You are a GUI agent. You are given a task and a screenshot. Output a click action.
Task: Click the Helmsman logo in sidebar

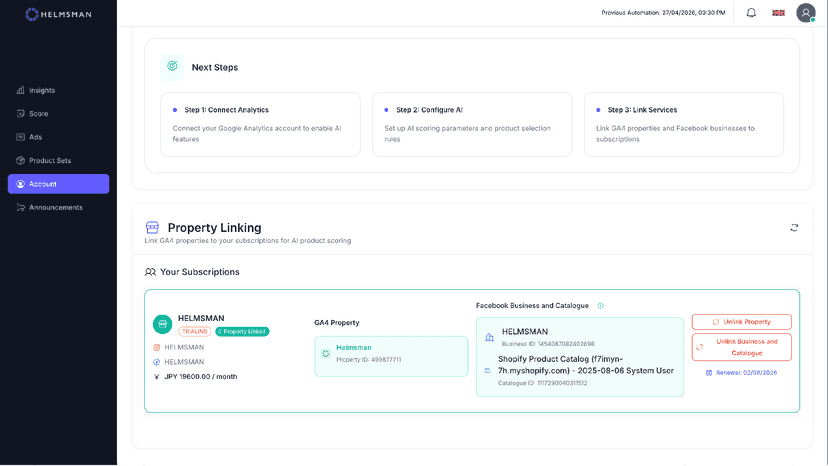coord(59,14)
